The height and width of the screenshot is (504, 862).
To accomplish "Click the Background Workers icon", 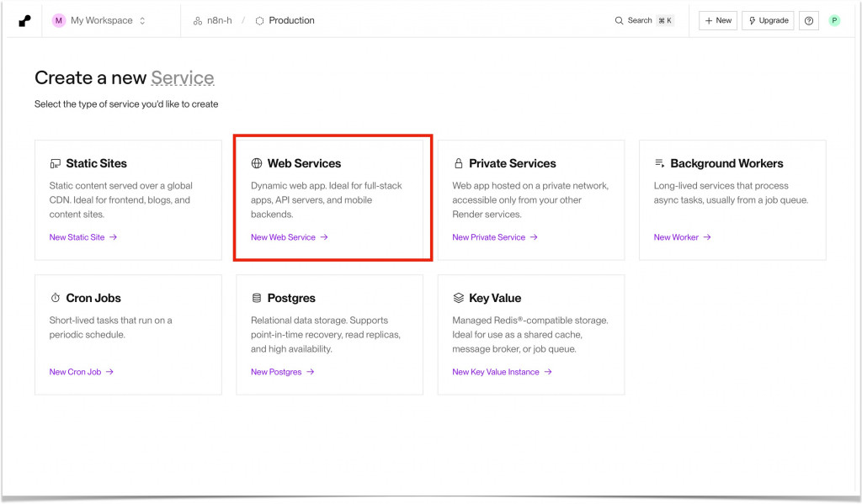I will 660,163.
